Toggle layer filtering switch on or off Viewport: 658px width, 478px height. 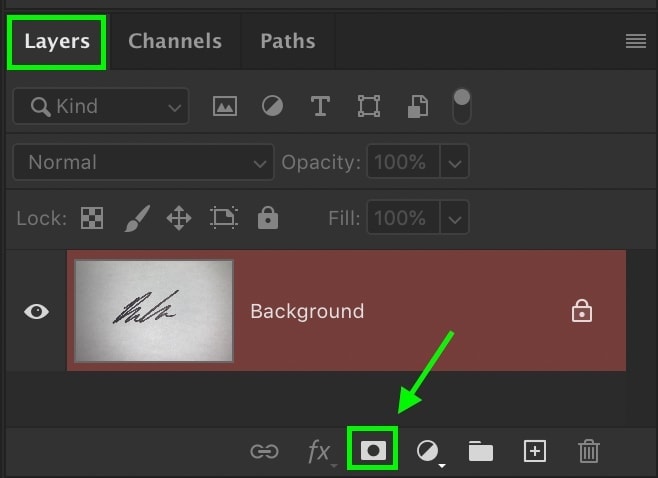pos(462,106)
